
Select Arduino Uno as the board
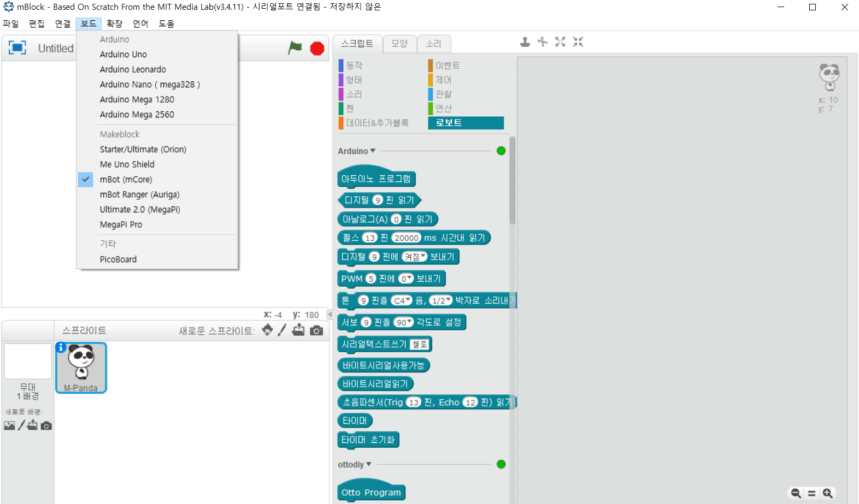pos(123,54)
